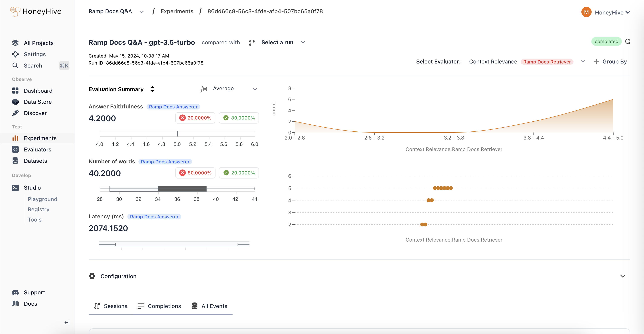This screenshot has height=334, width=644.
Task: Toggle the 20.0000% failed filter for Answer Faithfulness
Action: [195, 118]
